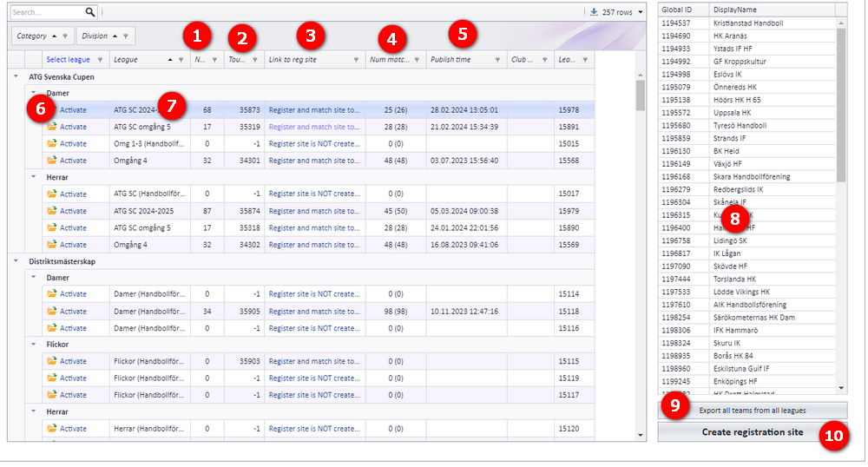The width and height of the screenshot is (868, 467).
Task: Click folder icon for league 15015
Action: 52,143
